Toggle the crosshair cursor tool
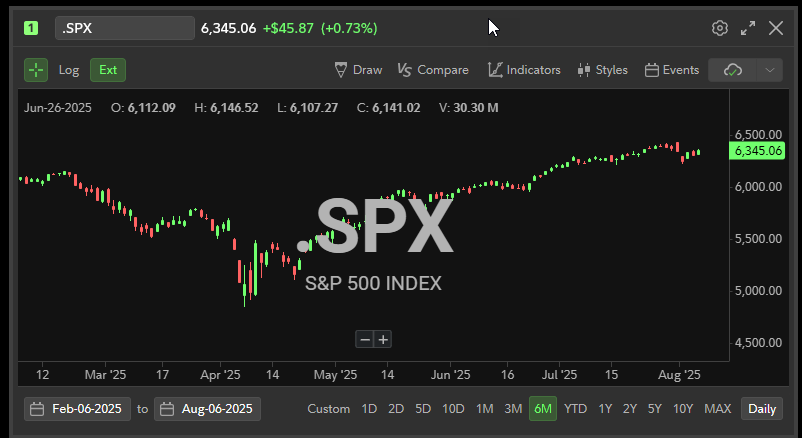This screenshot has width=802, height=438. click(36, 70)
